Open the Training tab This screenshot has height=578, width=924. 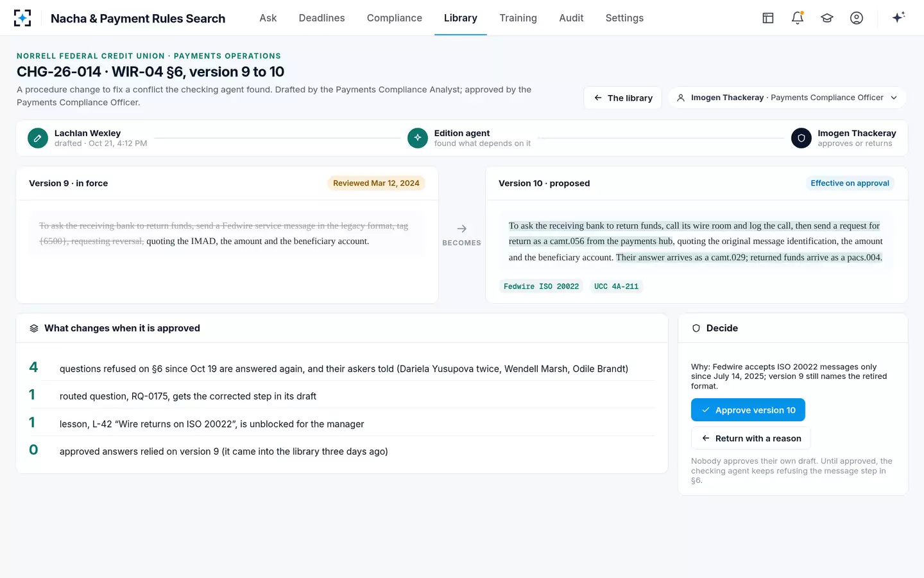pyautogui.click(x=518, y=18)
